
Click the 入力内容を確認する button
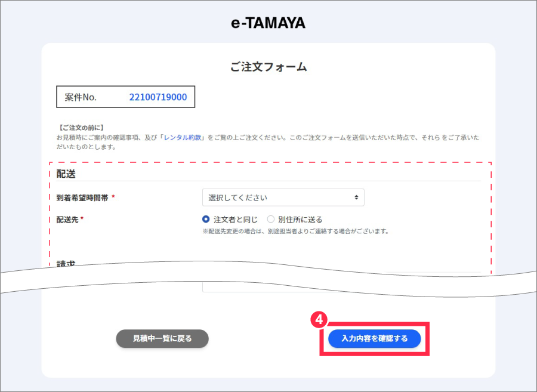(x=374, y=338)
